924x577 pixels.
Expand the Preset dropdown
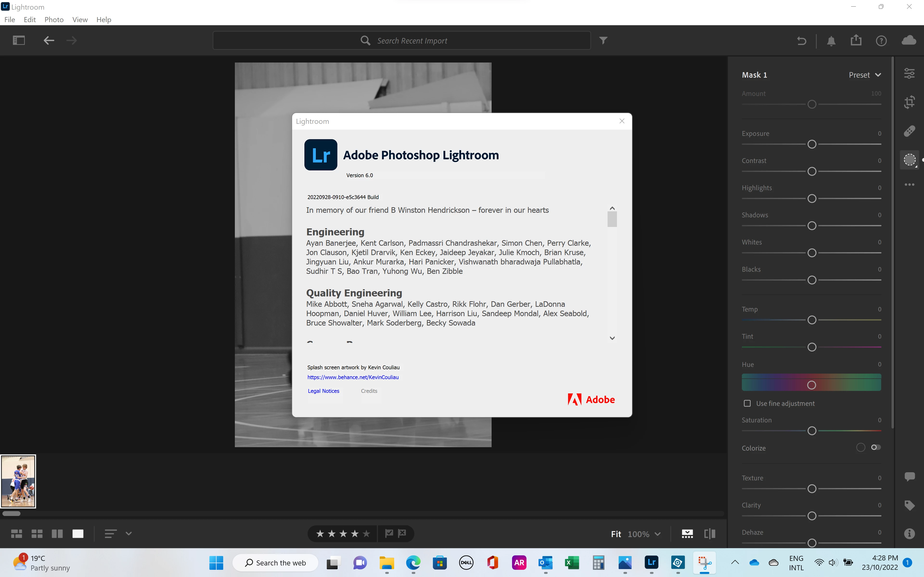[x=865, y=75]
